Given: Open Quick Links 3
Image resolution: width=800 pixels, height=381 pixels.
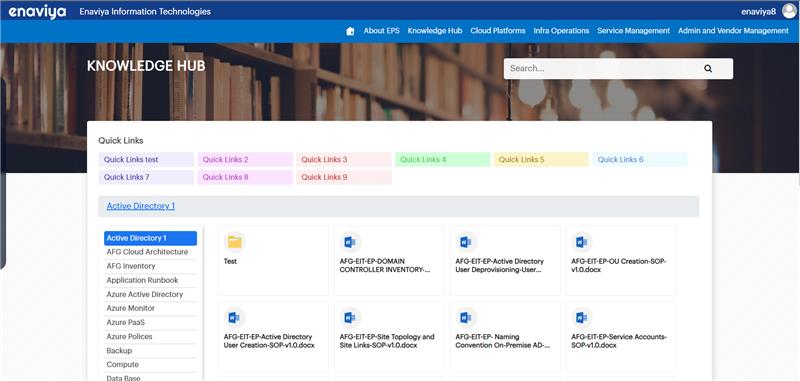Looking at the screenshot, I should click(344, 160).
